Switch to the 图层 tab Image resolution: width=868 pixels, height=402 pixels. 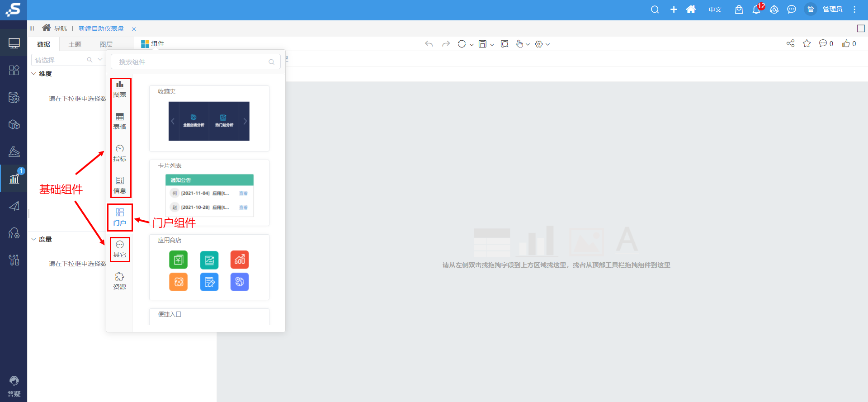tap(106, 44)
